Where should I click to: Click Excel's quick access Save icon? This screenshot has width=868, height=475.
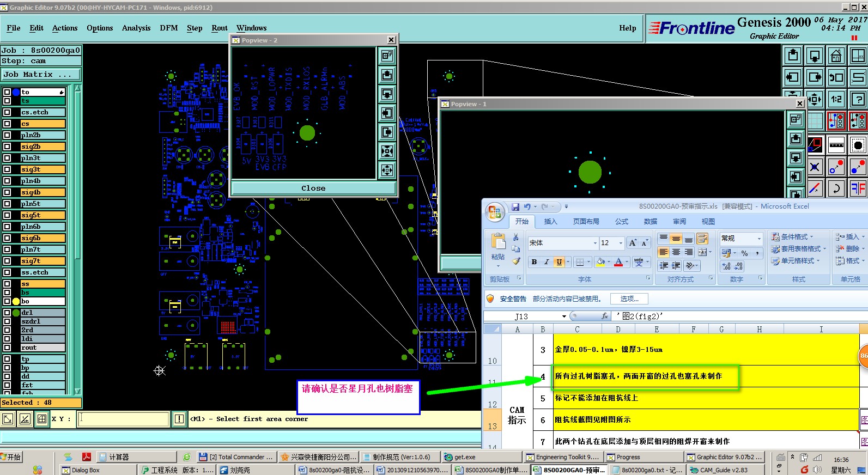pyautogui.click(x=515, y=206)
